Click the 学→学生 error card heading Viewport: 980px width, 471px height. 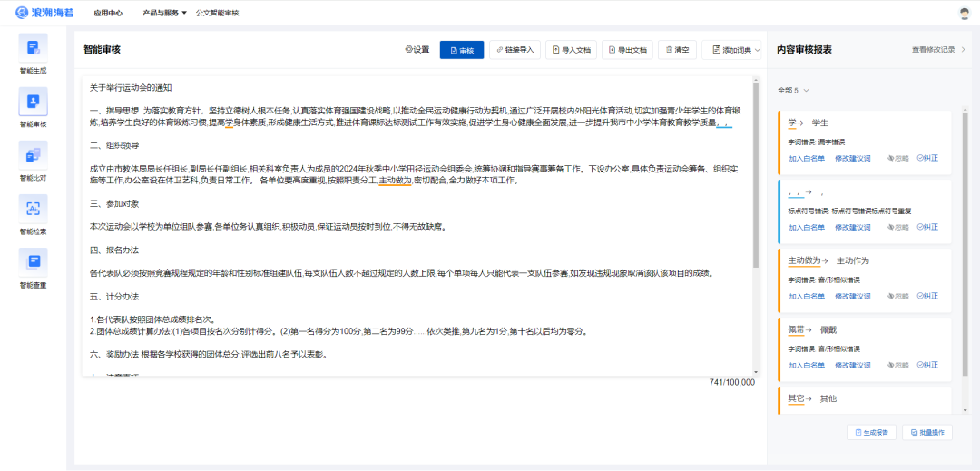[x=808, y=123]
